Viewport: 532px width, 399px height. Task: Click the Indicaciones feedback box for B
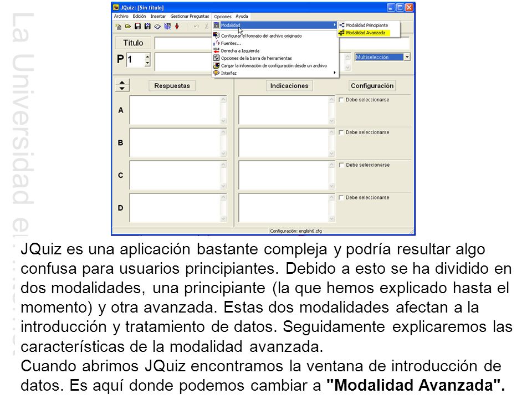point(284,143)
